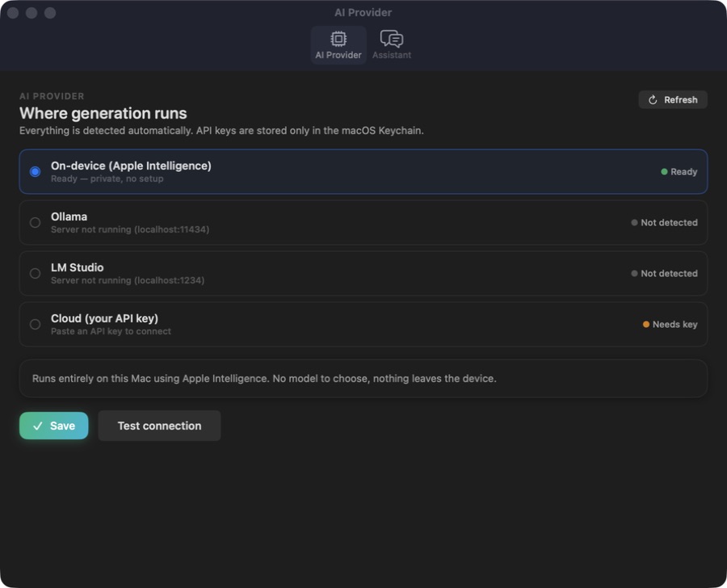727x588 pixels.
Task: Close the AI Provider window
Action: [13, 13]
